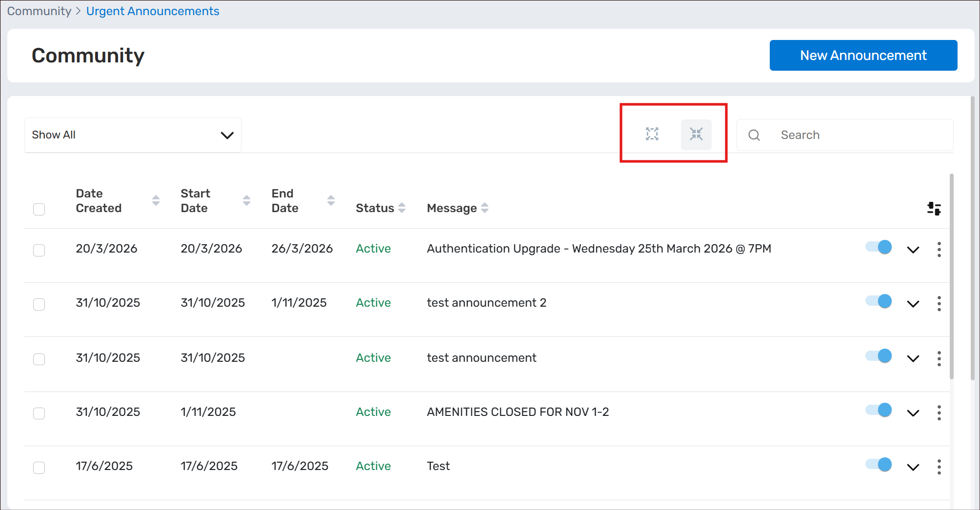Go to Community breadcrumb
Screen dimensions: 980x510
pyautogui.click(x=39, y=11)
